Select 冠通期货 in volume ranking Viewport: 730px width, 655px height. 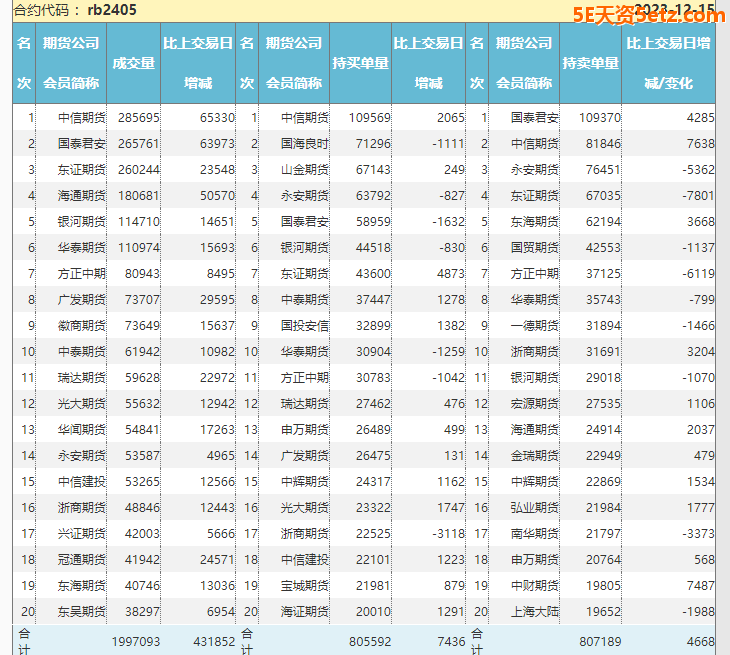82,560
